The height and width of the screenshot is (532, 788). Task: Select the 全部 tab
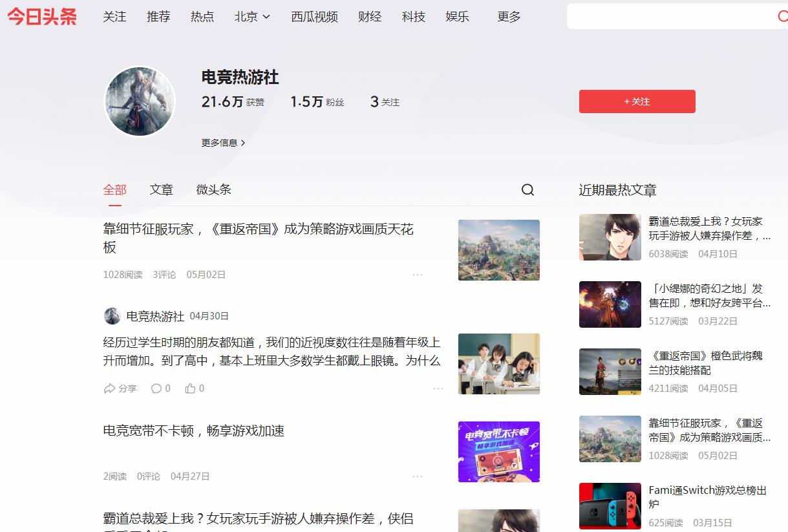[x=115, y=190]
